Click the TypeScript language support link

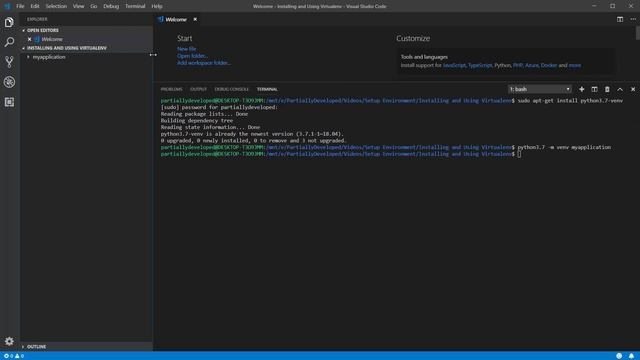point(480,65)
